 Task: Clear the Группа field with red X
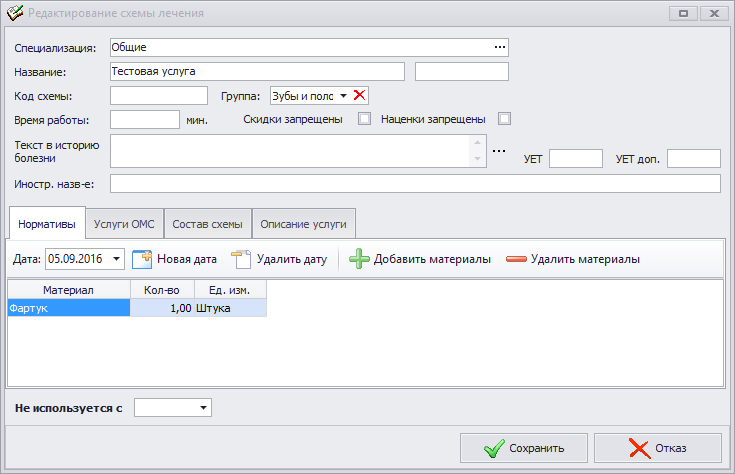click(360, 95)
